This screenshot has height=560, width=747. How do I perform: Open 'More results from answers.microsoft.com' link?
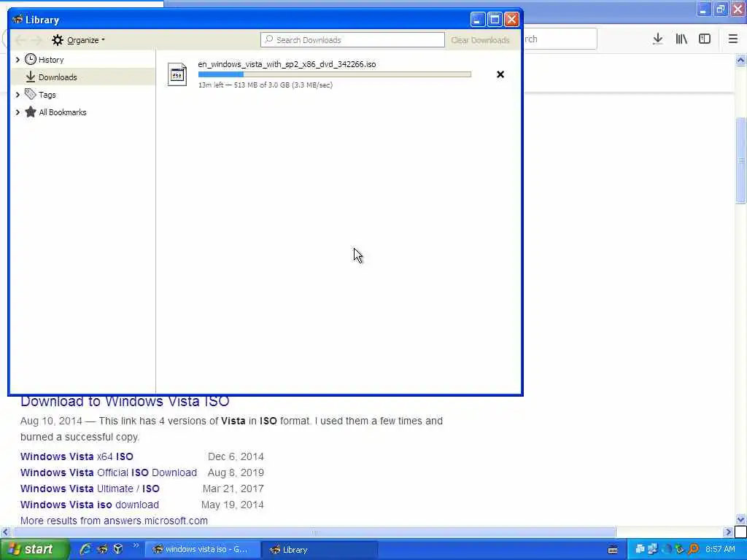(114, 521)
